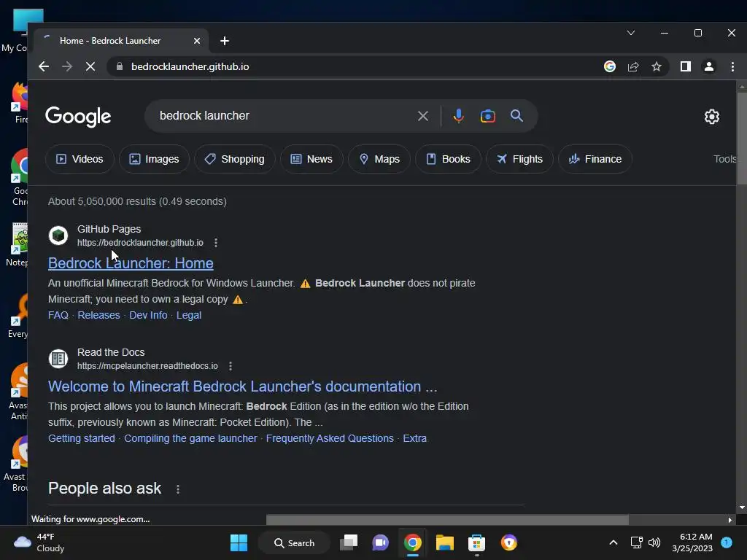Click the Bedrock Launcher site favicon
This screenshot has width=747, height=560.
[58, 236]
